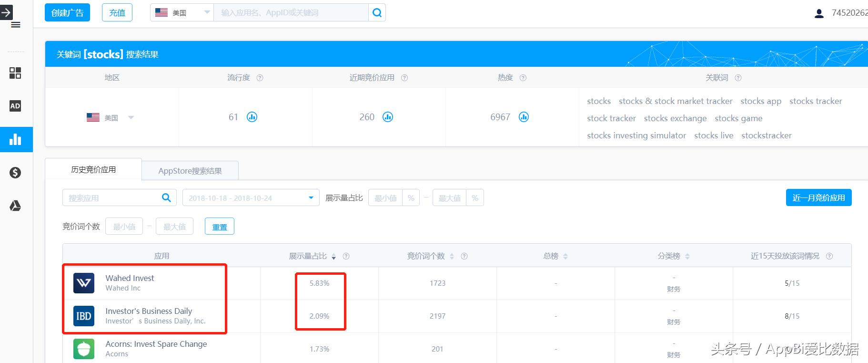Click the Wahed Invest app icon

click(84, 283)
